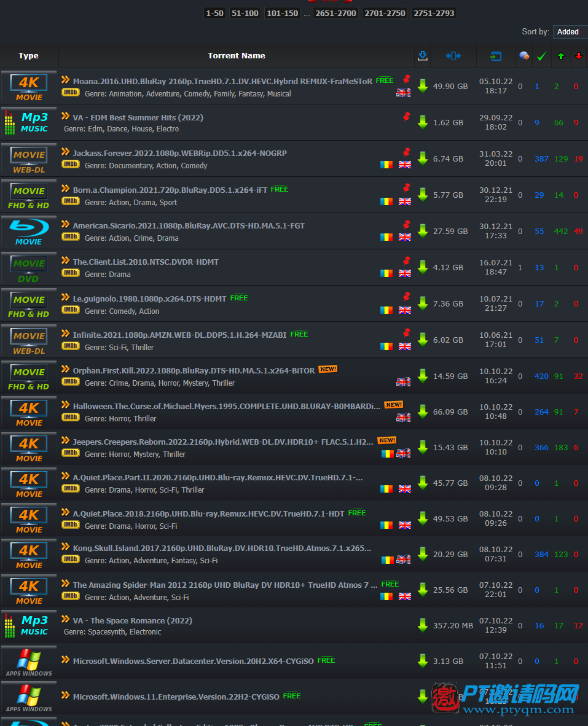This screenshot has width=588, height=726.
Task: Open the Apps Windows icon beside Windows Server Datacenter
Action: pos(29,661)
